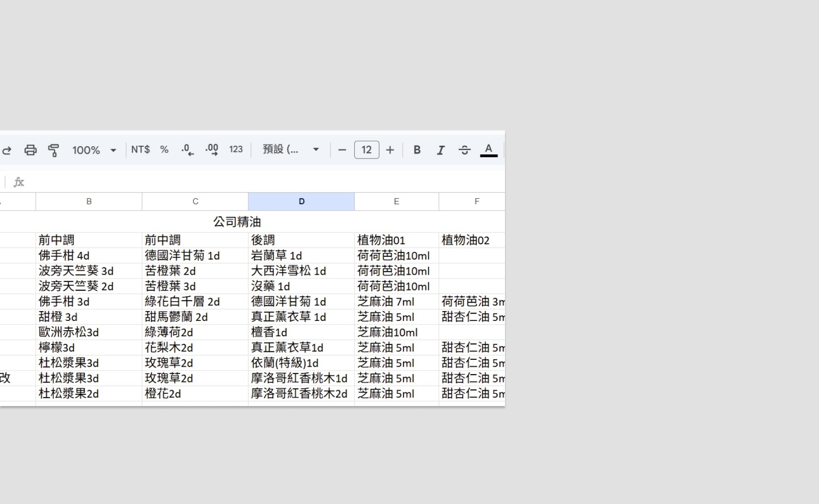The width and height of the screenshot is (819, 504).
Task: Print the spreadsheet with printer icon
Action: click(x=31, y=150)
